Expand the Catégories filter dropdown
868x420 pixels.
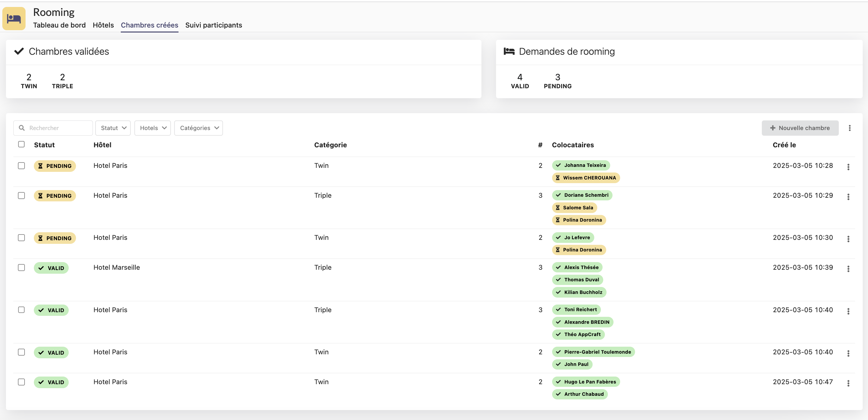(x=198, y=128)
